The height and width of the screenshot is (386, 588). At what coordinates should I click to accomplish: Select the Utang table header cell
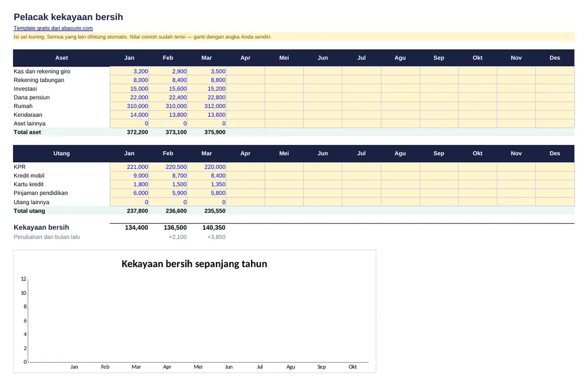[x=62, y=153]
